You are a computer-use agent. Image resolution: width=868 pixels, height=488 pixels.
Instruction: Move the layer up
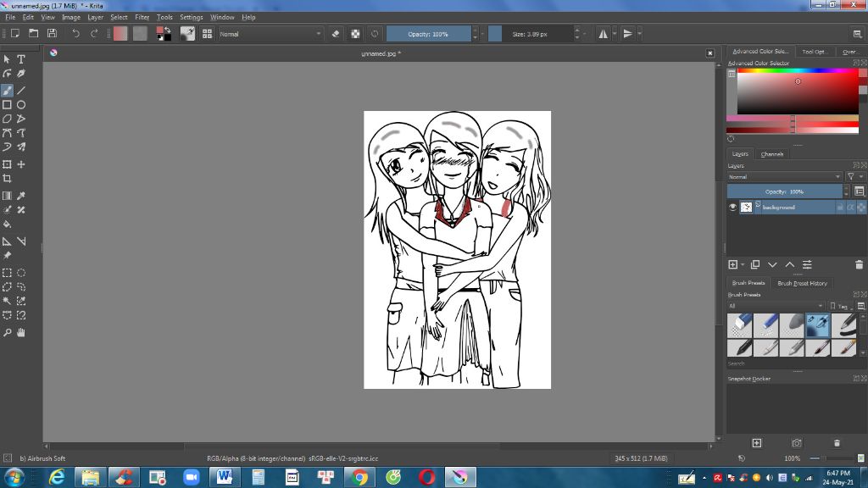pyautogui.click(x=790, y=265)
